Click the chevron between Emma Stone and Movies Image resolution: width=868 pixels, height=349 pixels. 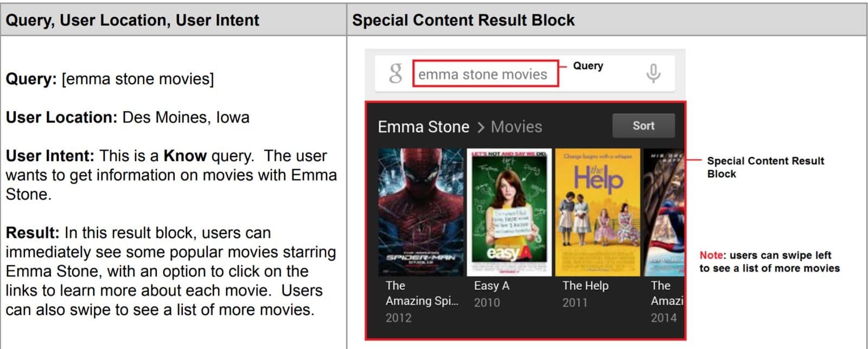pyautogui.click(x=481, y=127)
